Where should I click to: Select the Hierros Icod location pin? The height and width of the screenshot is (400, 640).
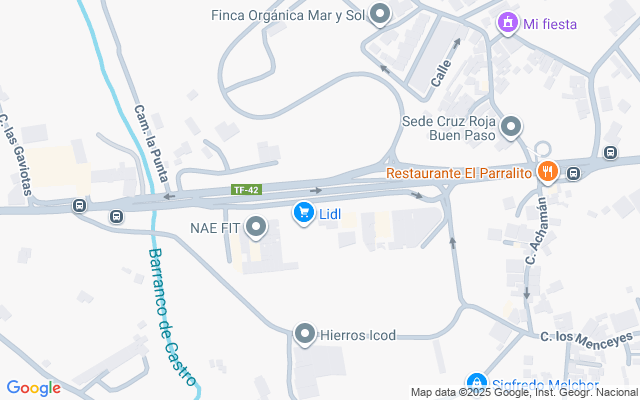[305, 334]
